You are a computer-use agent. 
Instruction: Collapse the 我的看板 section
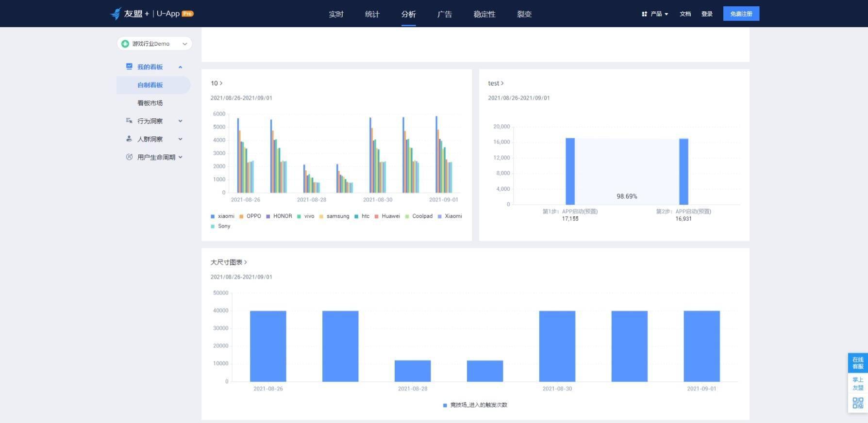click(180, 67)
